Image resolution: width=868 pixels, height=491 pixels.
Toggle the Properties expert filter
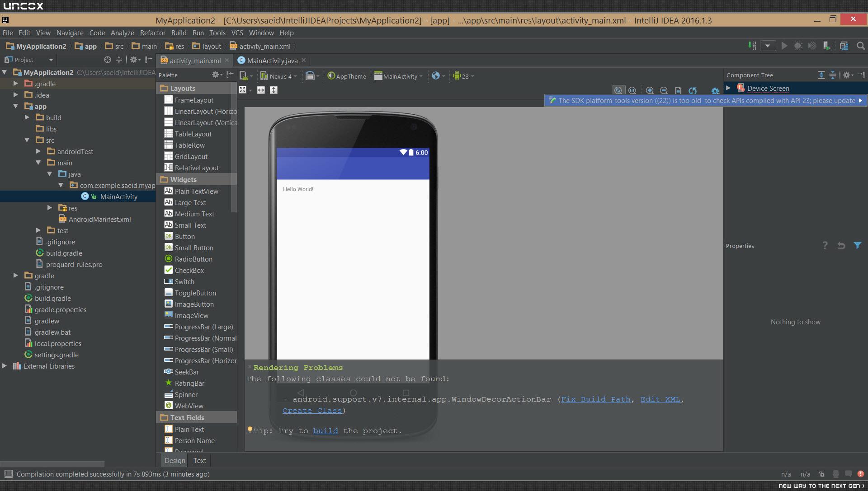coord(858,245)
